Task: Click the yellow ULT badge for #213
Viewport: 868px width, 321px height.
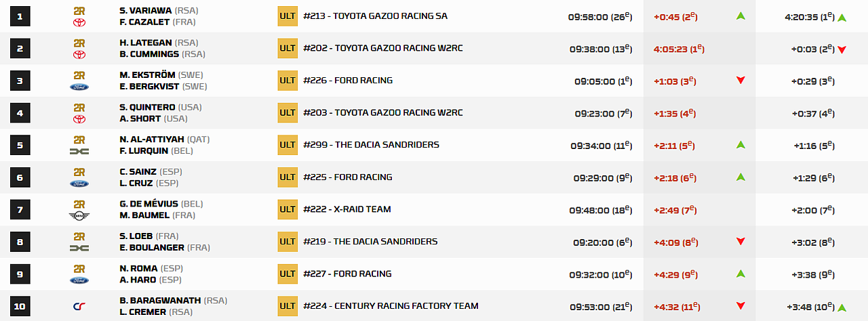Action: coord(288,16)
